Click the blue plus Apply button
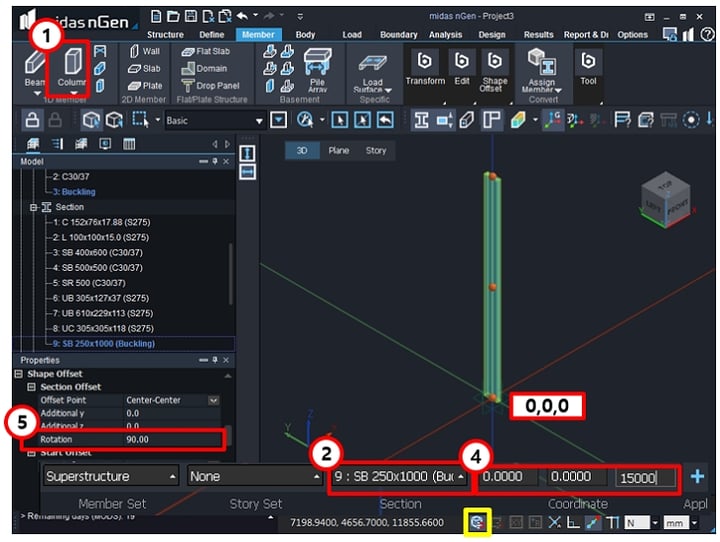Screen dimensions: 720x542 point(697,476)
